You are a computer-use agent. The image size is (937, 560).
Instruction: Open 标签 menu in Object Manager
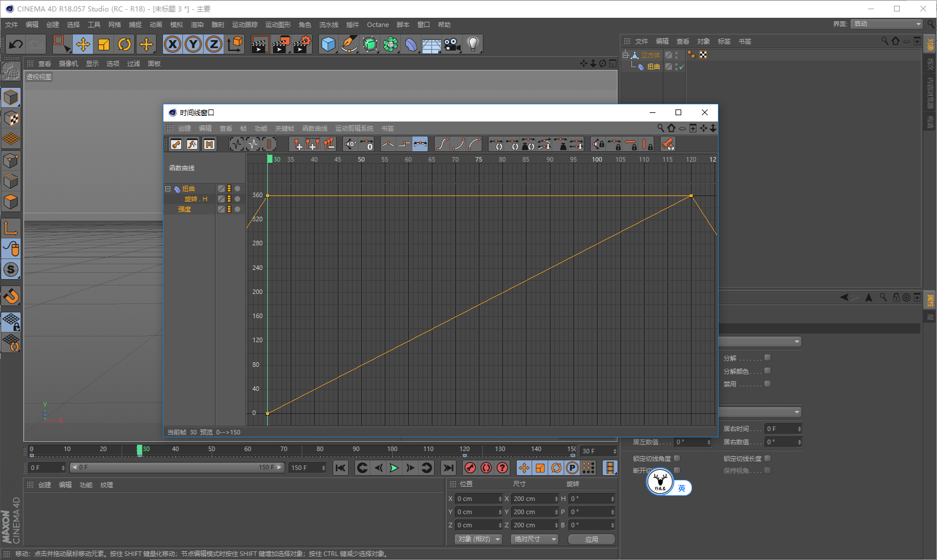point(724,41)
